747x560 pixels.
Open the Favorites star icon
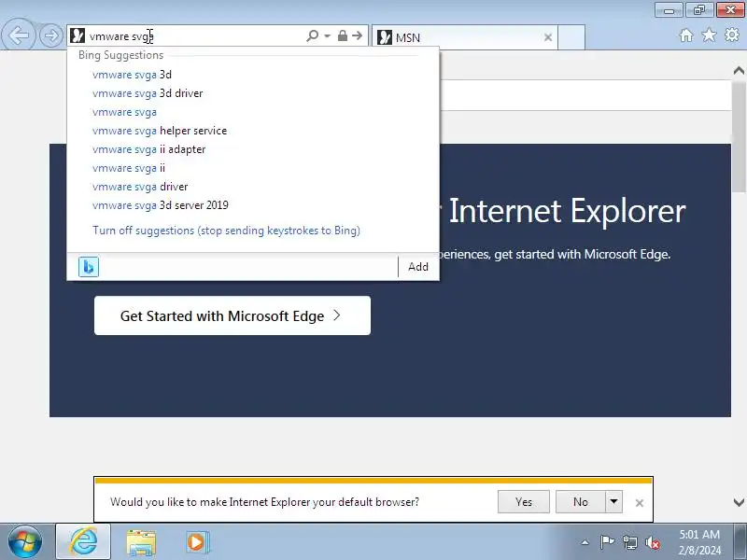pyautogui.click(x=709, y=35)
